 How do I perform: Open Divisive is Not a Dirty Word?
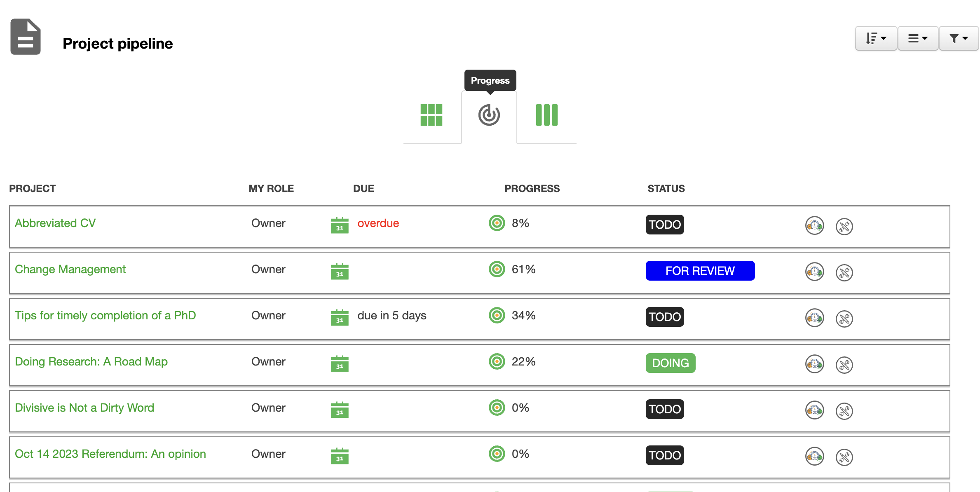pos(84,408)
